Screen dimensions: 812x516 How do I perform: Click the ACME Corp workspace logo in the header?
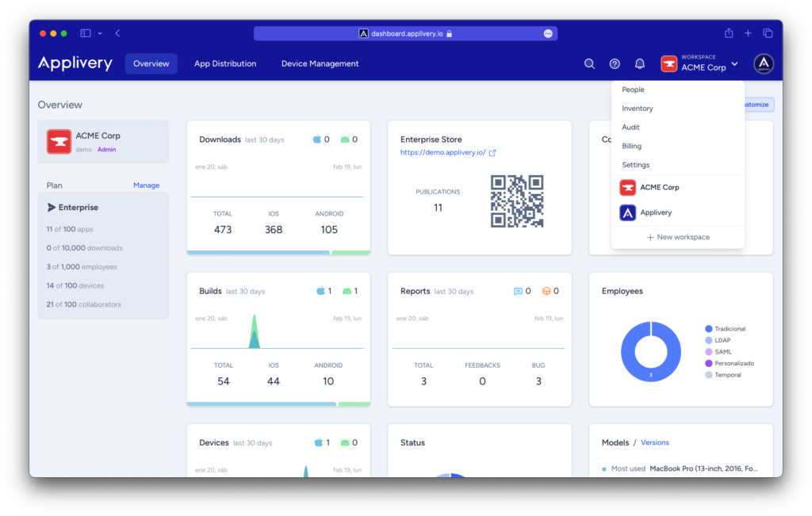(x=669, y=63)
